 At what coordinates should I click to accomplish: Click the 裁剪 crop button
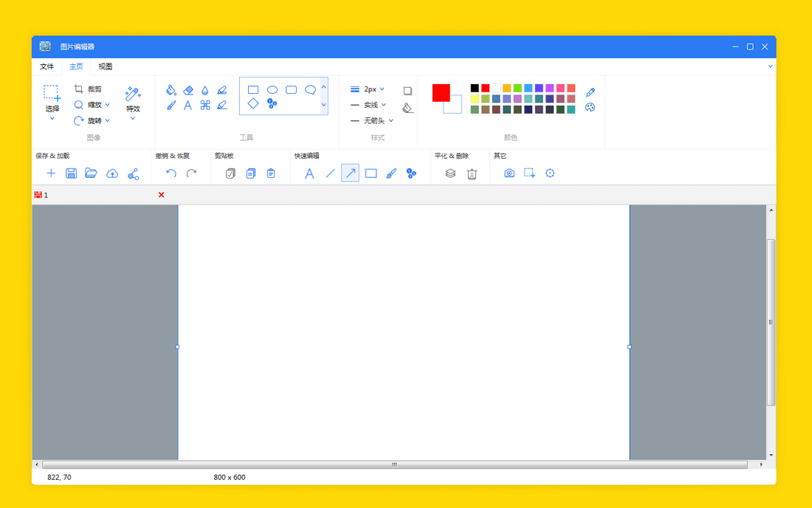(89, 89)
